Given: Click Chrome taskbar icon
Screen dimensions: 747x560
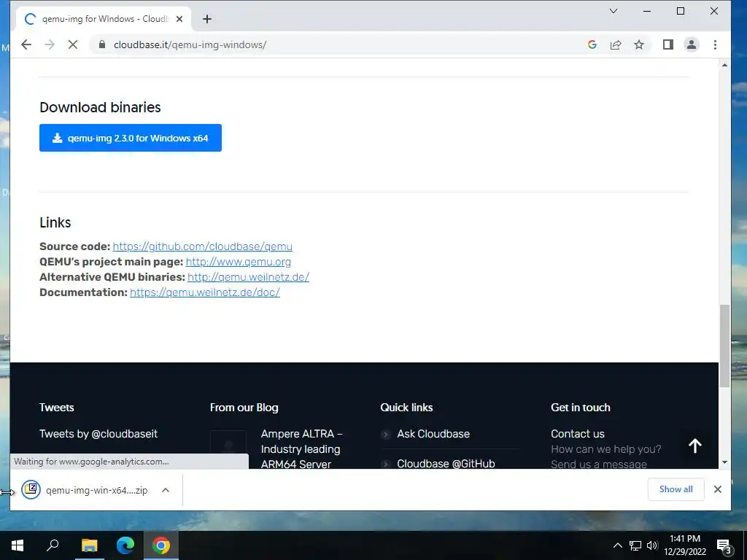Looking at the screenshot, I should [161, 545].
